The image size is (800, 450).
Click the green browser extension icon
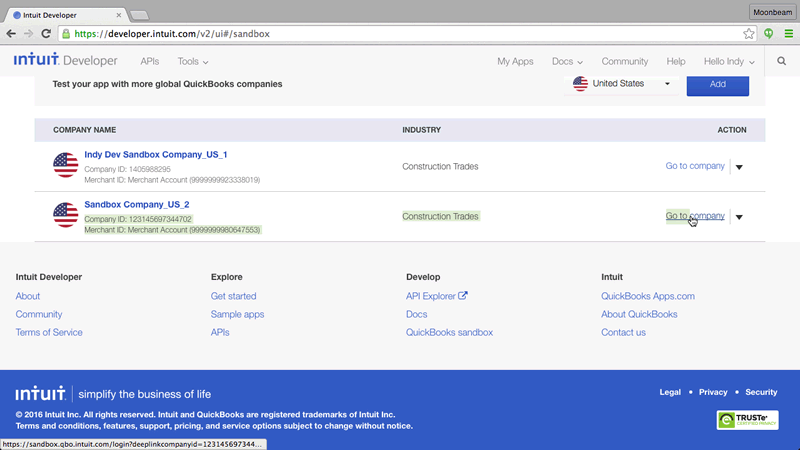point(768,34)
